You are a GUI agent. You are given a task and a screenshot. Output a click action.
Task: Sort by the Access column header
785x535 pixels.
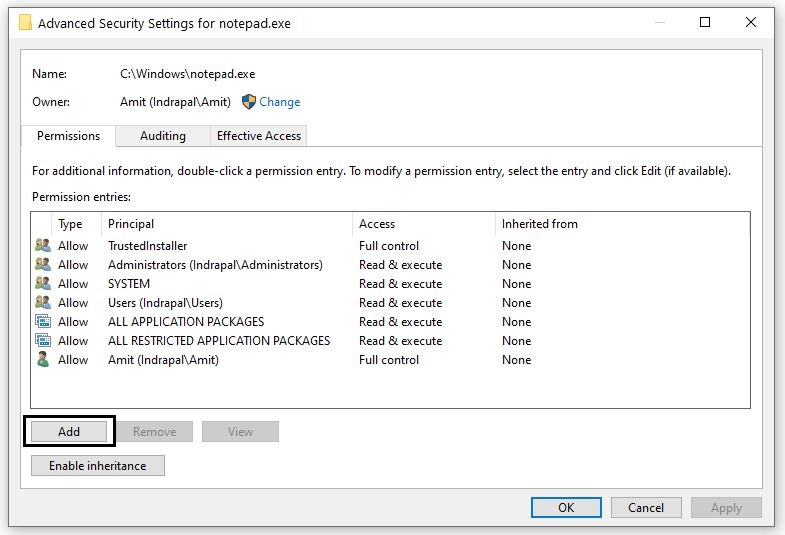(x=424, y=224)
